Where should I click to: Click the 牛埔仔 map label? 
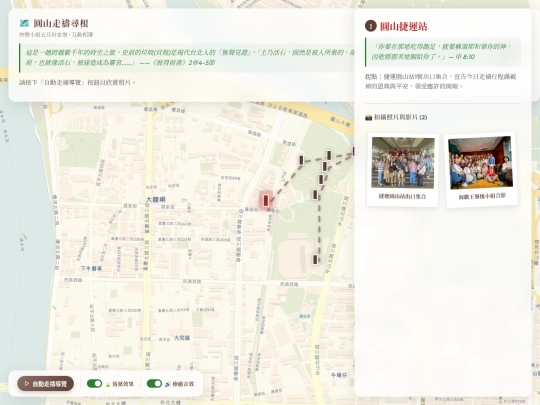tap(339, 375)
